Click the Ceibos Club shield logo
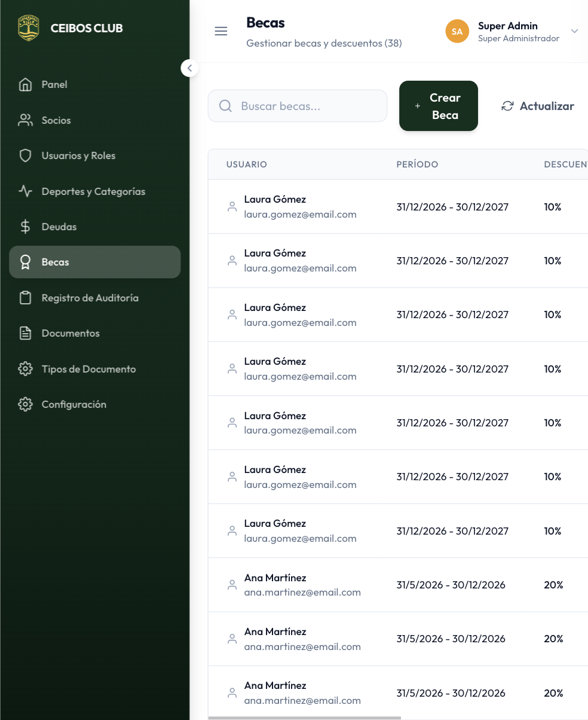Image resolution: width=588 pixels, height=720 pixels. [x=29, y=28]
